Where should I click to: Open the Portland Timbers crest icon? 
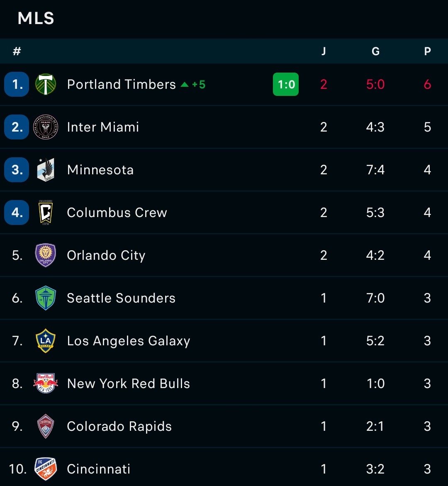46,84
